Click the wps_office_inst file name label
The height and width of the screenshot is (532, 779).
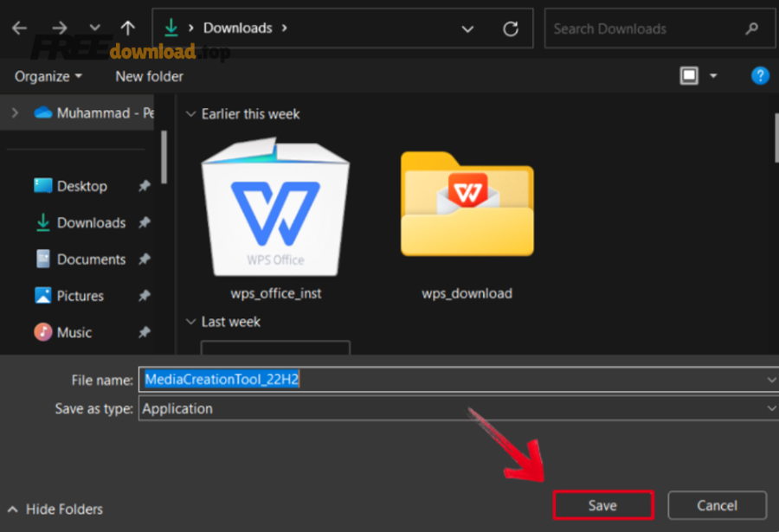point(276,293)
